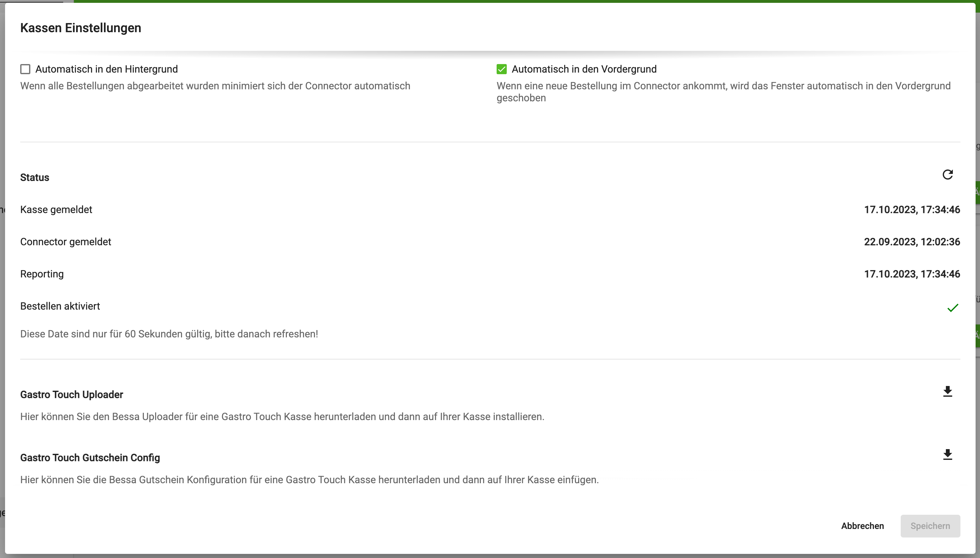Click the download icon in the Uploader section
Viewport: 980px width, 558px height.
[x=947, y=391]
